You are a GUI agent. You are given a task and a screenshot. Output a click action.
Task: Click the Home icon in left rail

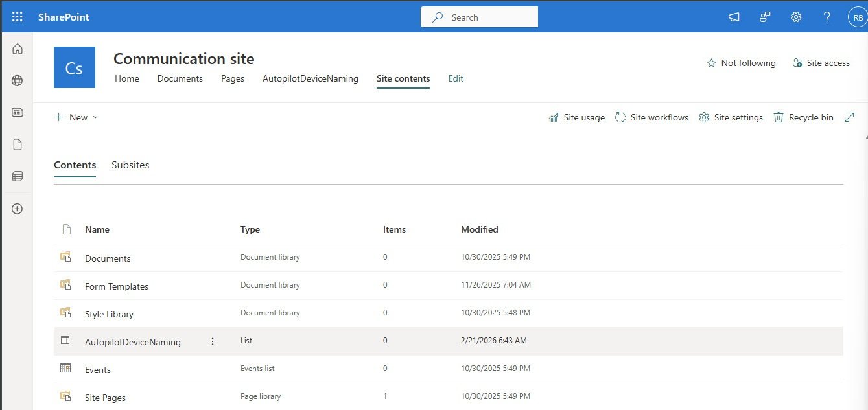pyautogui.click(x=18, y=49)
